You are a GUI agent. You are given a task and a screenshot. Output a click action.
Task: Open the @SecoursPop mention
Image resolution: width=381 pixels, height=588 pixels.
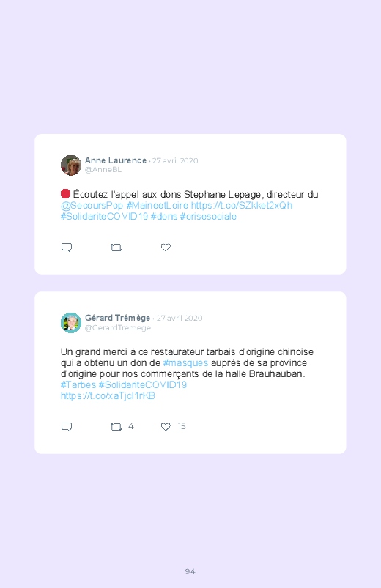tap(92, 206)
